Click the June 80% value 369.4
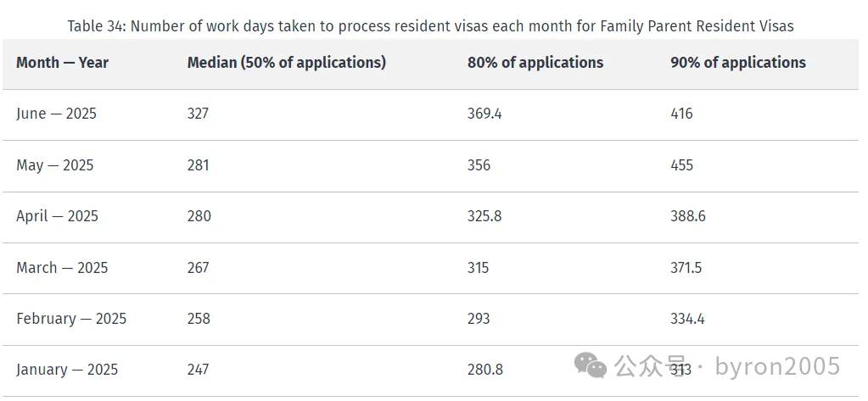The width and height of the screenshot is (868, 401). (484, 114)
